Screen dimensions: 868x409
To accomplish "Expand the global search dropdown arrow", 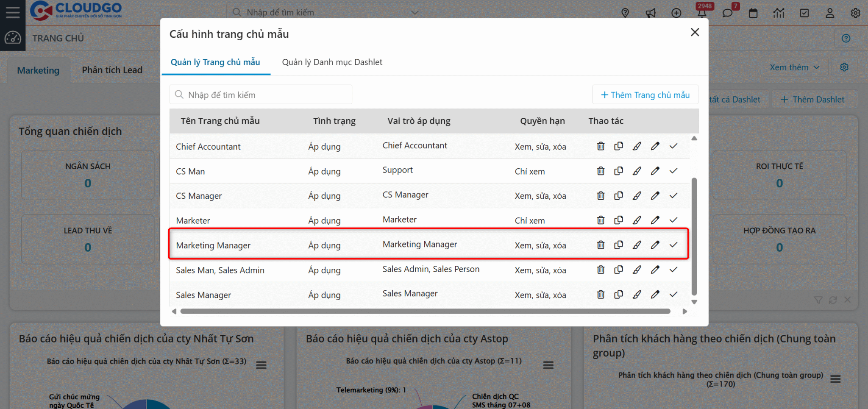I will (x=415, y=12).
